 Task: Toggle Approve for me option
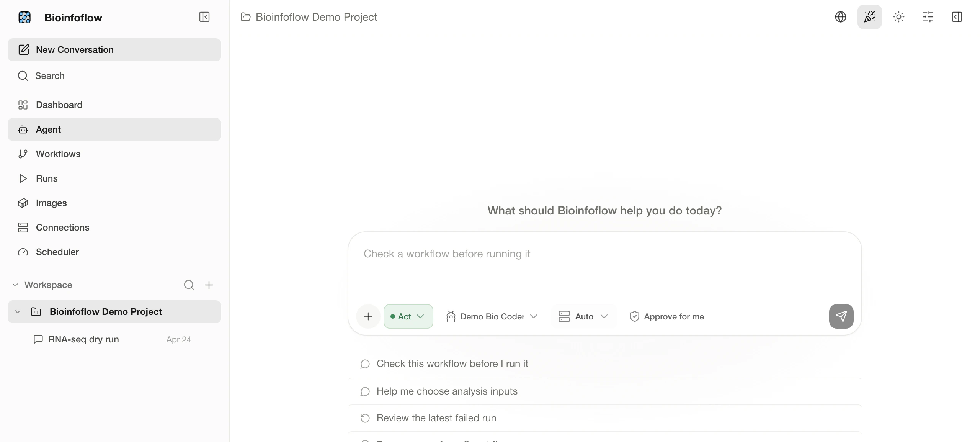coord(667,316)
